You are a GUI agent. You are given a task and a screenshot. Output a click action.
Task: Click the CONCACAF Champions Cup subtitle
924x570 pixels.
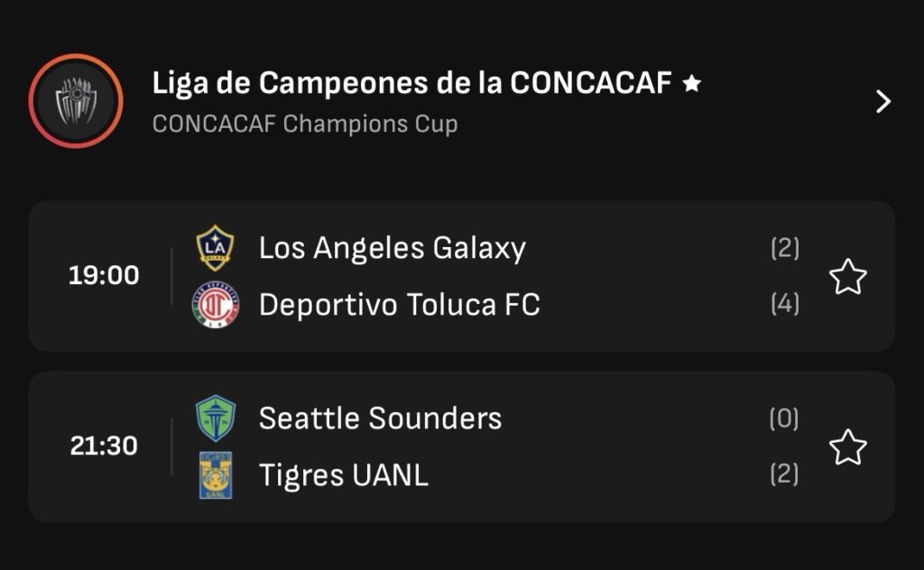pos(305,124)
